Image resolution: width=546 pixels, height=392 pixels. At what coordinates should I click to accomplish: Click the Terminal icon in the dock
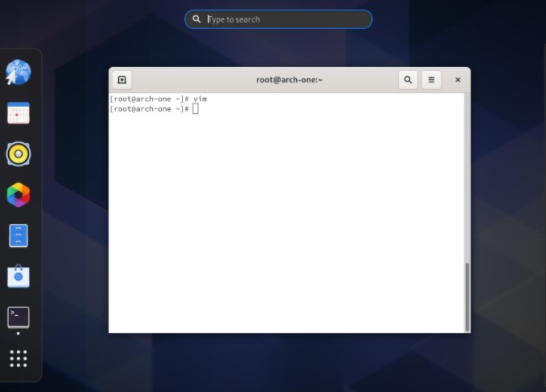[19, 317]
